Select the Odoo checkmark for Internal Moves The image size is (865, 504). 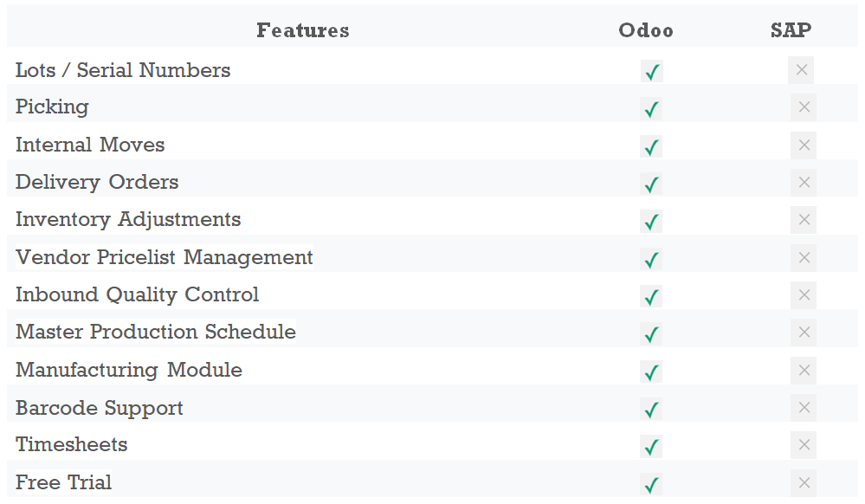pos(651,146)
